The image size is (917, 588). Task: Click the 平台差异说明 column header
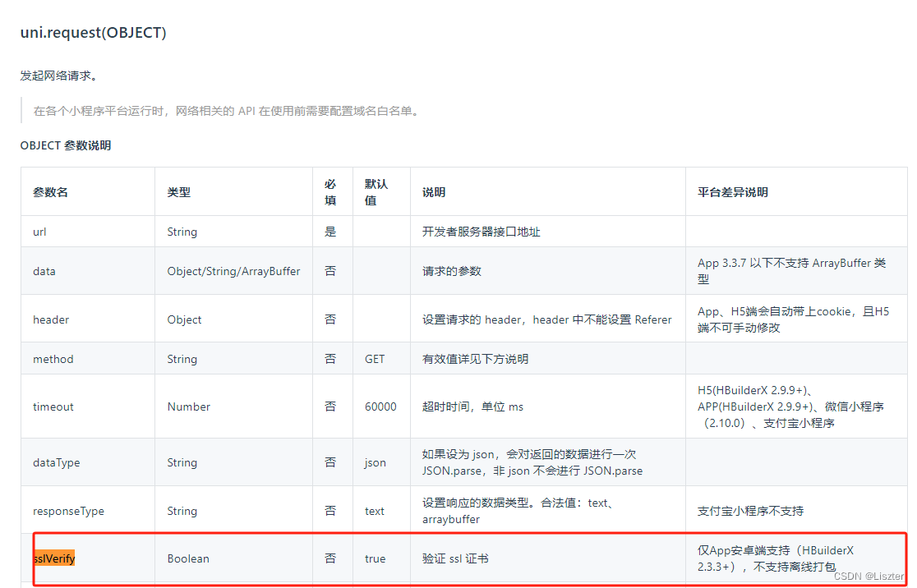tap(731, 191)
